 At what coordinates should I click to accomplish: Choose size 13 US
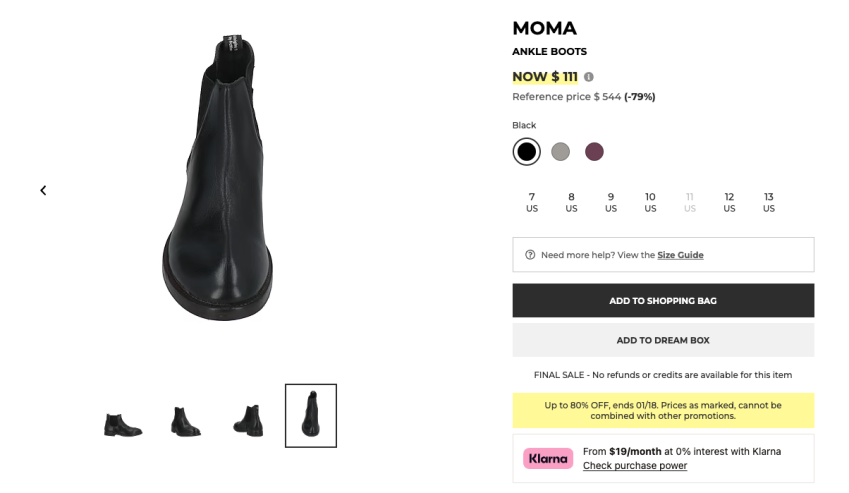coord(769,202)
